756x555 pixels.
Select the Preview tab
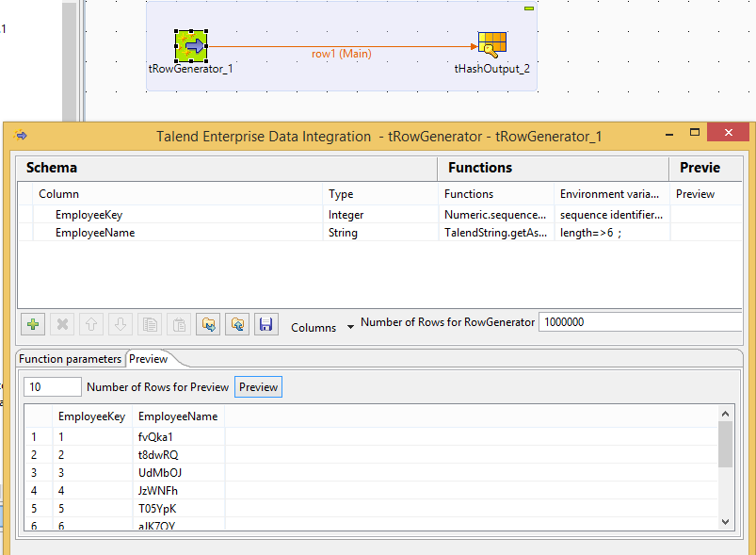coord(149,359)
